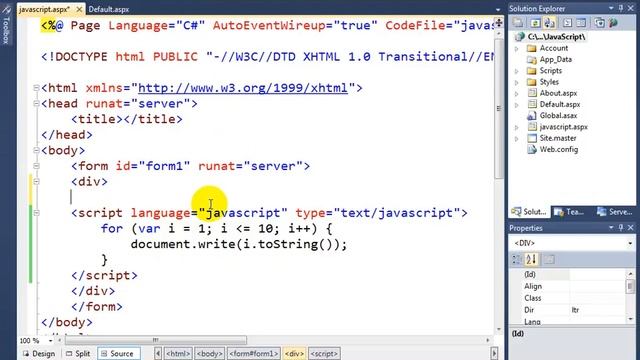
Task: Click the <script> tag navigator breadcrumb
Action: (324, 353)
